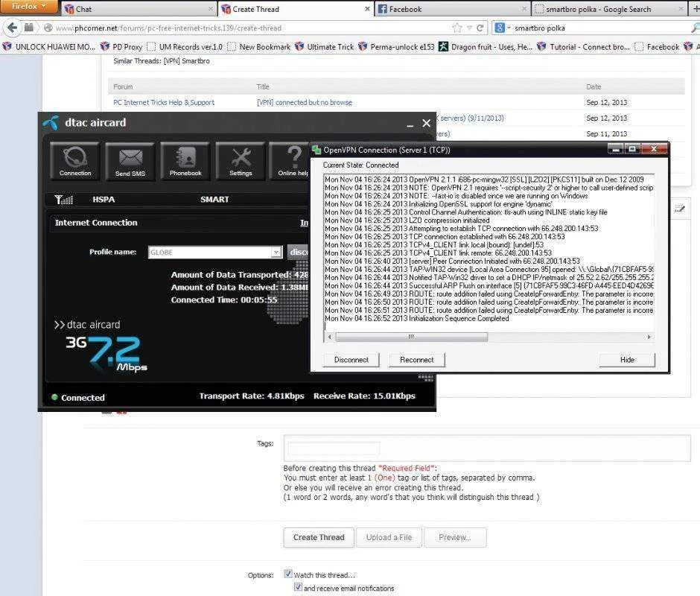Open bookmark star dropdown arrow
Image resolution: width=700 pixels, height=596 pixels.
(x=469, y=28)
